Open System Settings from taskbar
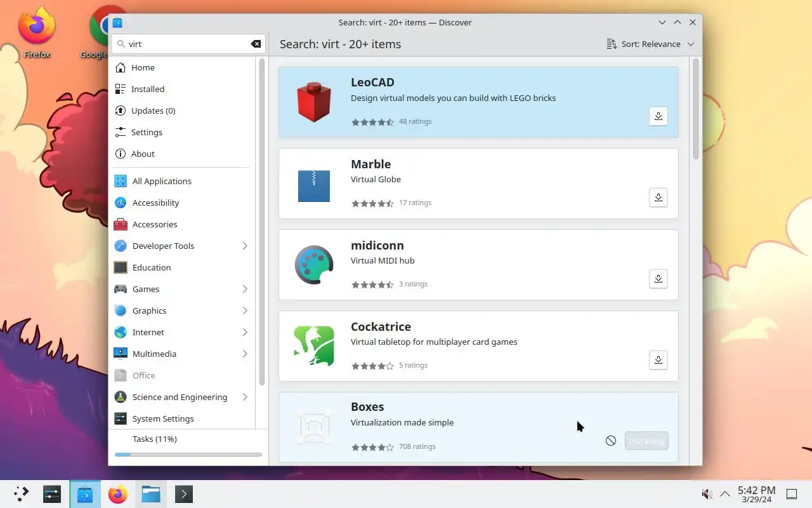This screenshot has width=812, height=508. [x=52, y=494]
